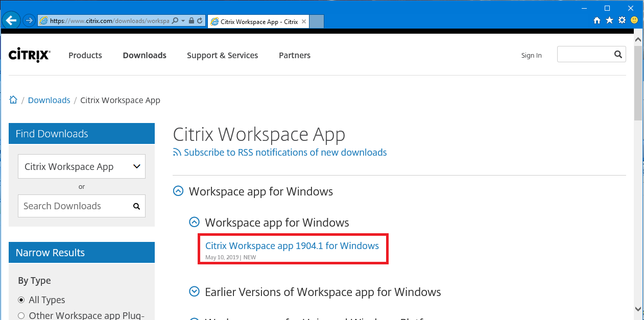
Task: Click the RSS feed icon
Action: pos(177,152)
